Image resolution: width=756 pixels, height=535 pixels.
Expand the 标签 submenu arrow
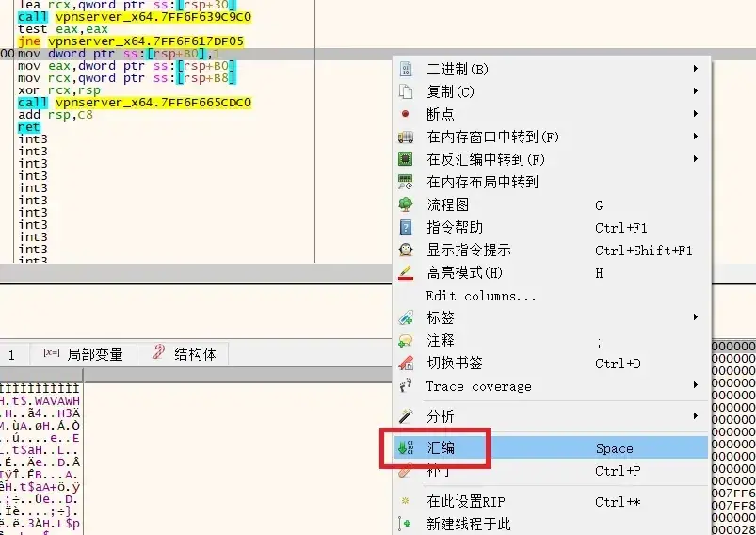pyautogui.click(x=696, y=317)
